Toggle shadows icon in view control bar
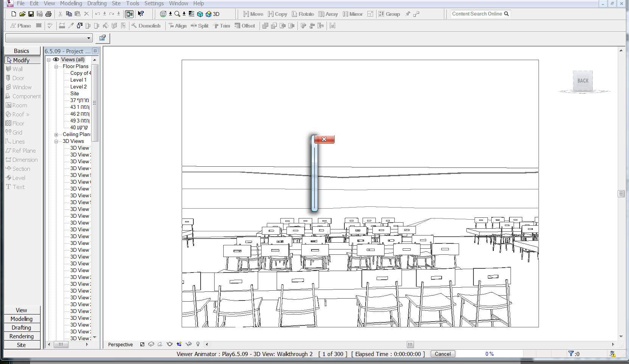The height and width of the screenshot is (364, 629). coord(160,344)
